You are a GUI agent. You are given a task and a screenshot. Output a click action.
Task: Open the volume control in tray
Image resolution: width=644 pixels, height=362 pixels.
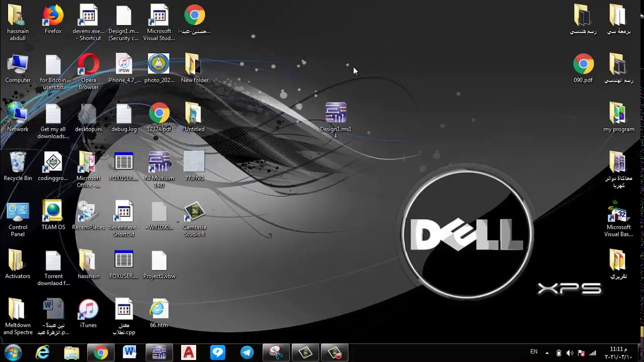570,353
